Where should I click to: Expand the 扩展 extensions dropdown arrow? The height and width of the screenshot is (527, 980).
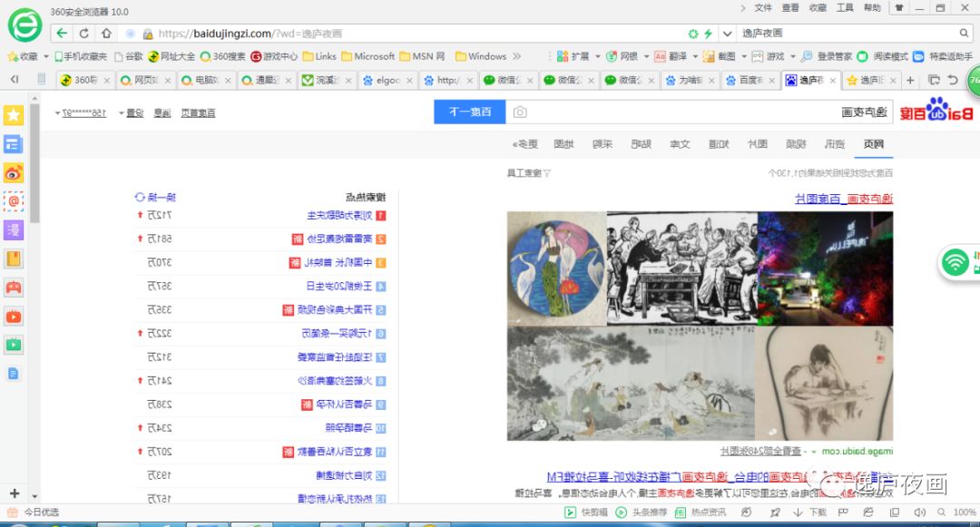pyautogui.click(x=597, y=56)
